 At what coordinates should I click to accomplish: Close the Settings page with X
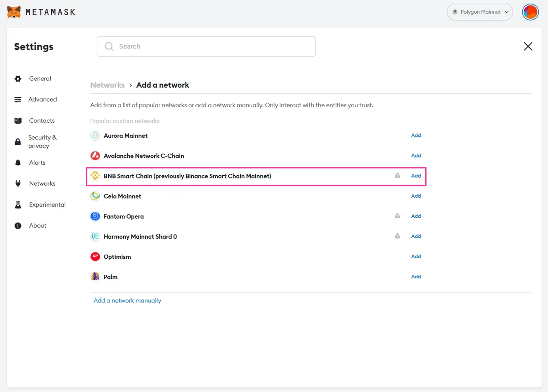click(528, 46)
